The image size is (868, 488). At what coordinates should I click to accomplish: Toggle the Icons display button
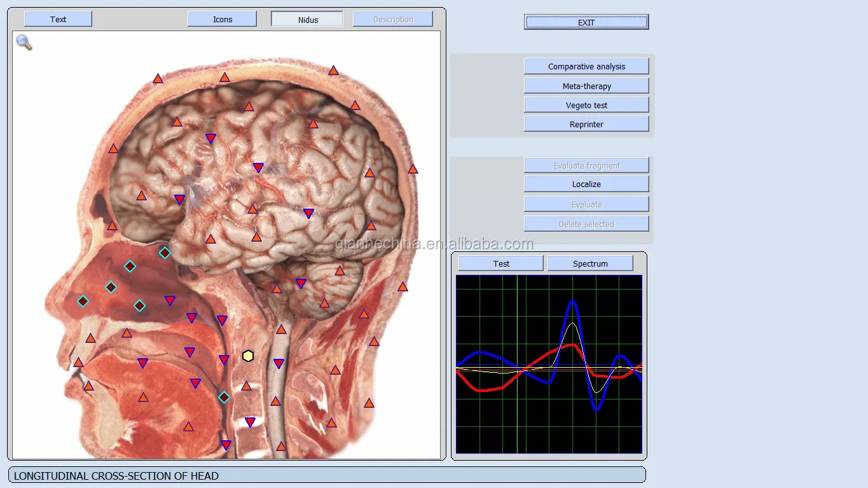point(222,19)
